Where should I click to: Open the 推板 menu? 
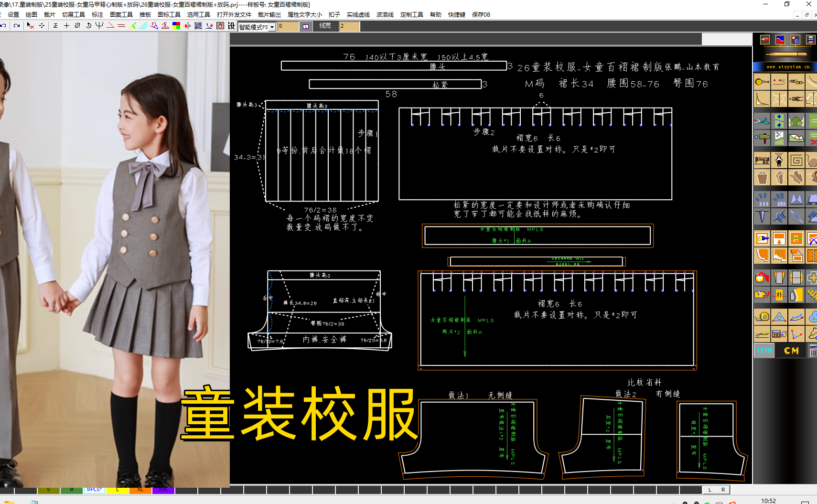(x=145, y=15)
